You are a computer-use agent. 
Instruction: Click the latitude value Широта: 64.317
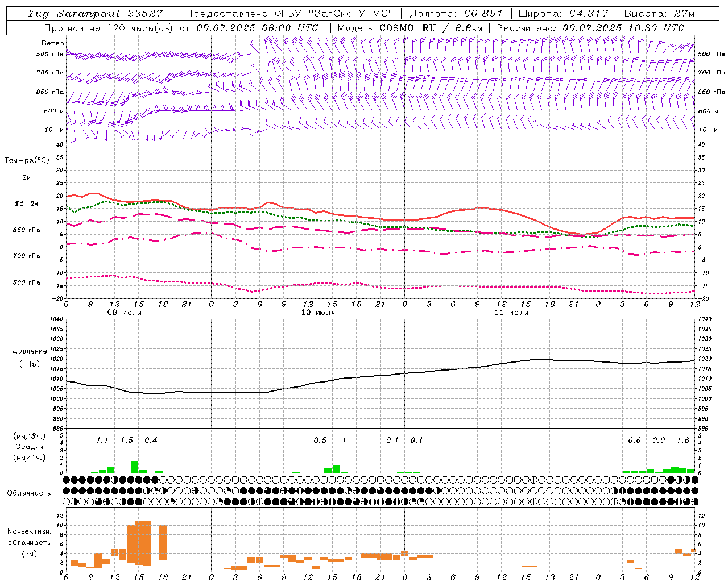click(x=563, y=14)
